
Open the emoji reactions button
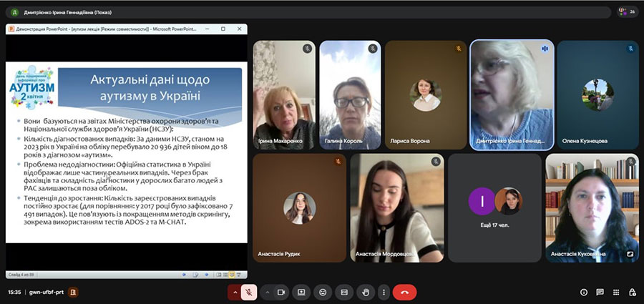tap(323, 292)
